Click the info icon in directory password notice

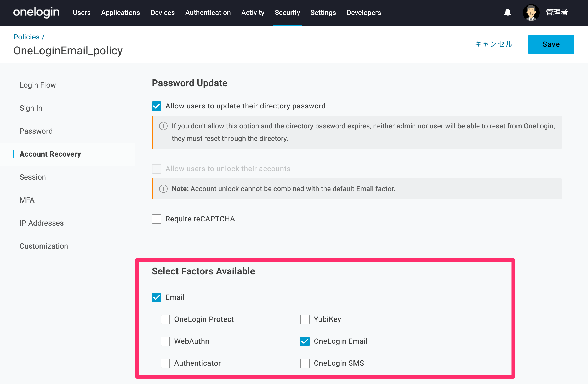(x=163, y=126)
